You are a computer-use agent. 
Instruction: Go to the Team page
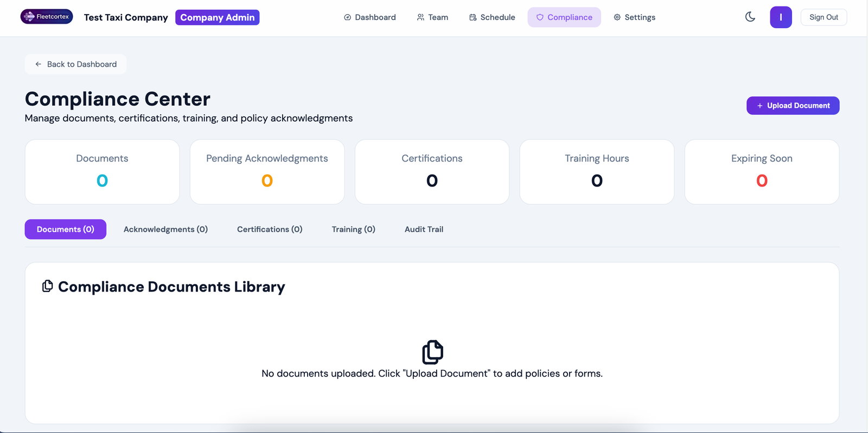[432, 17]
